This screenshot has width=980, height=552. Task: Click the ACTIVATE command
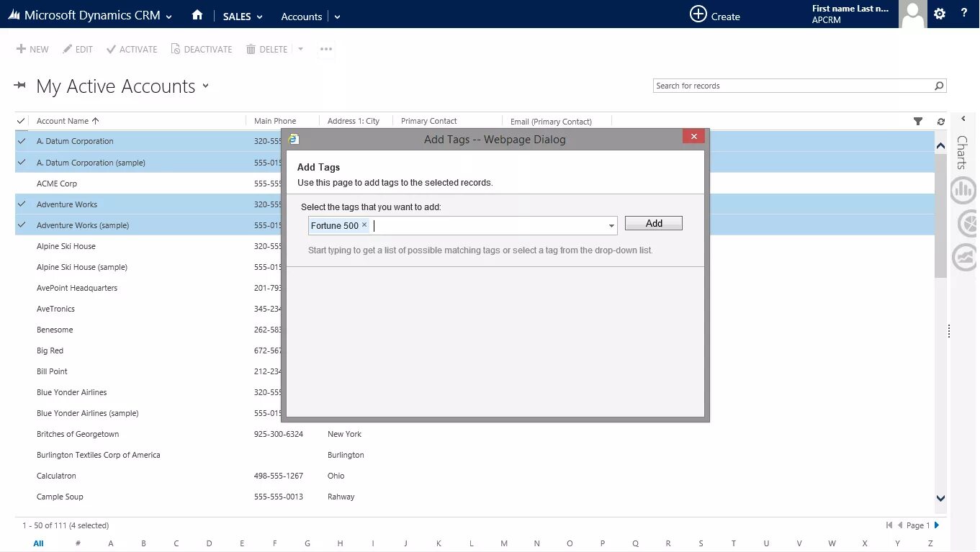pos(132,49)
